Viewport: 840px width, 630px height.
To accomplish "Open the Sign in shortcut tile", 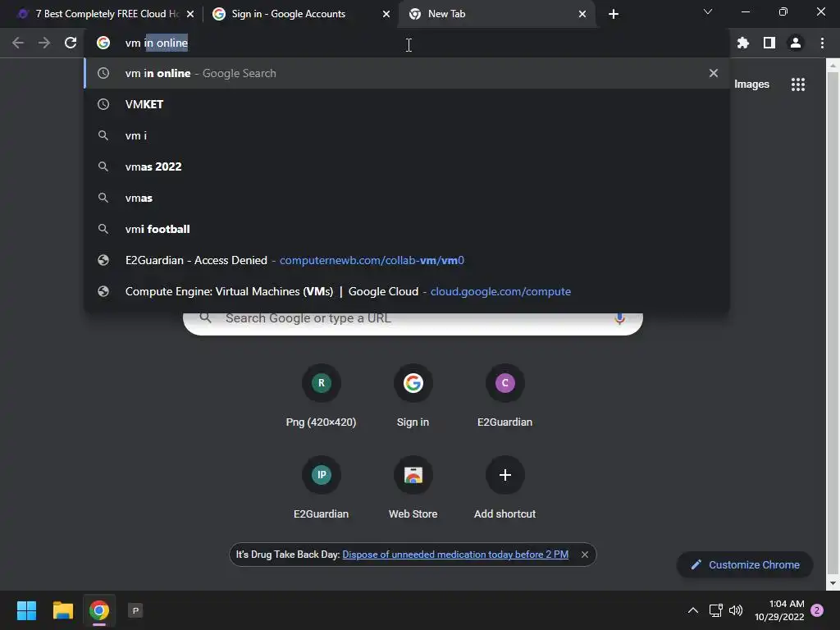I will click(x=413, y=396).
